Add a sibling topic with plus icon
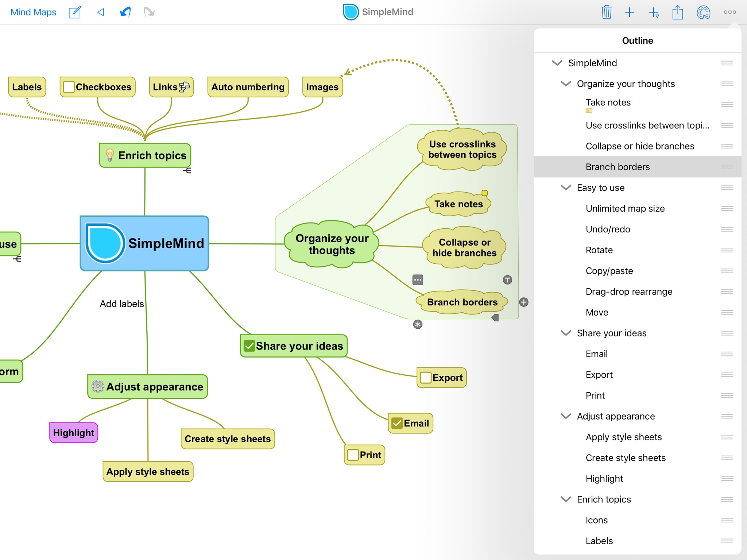This screenshot has height=560, width=747. [x=630, y=12]
